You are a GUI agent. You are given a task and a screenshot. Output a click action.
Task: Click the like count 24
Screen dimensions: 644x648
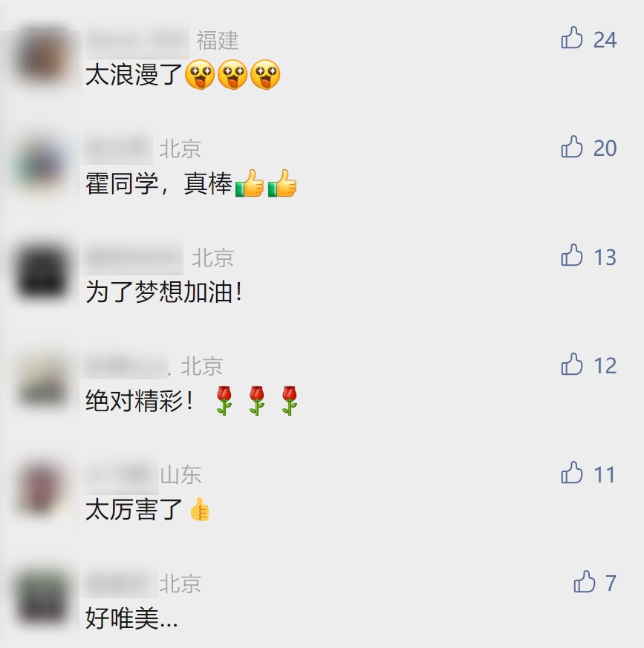pos(605,40)
